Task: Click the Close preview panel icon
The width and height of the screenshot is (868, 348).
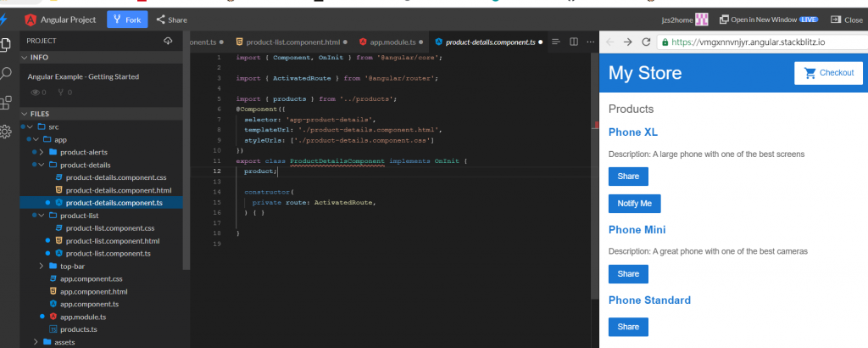Action: 835,20
